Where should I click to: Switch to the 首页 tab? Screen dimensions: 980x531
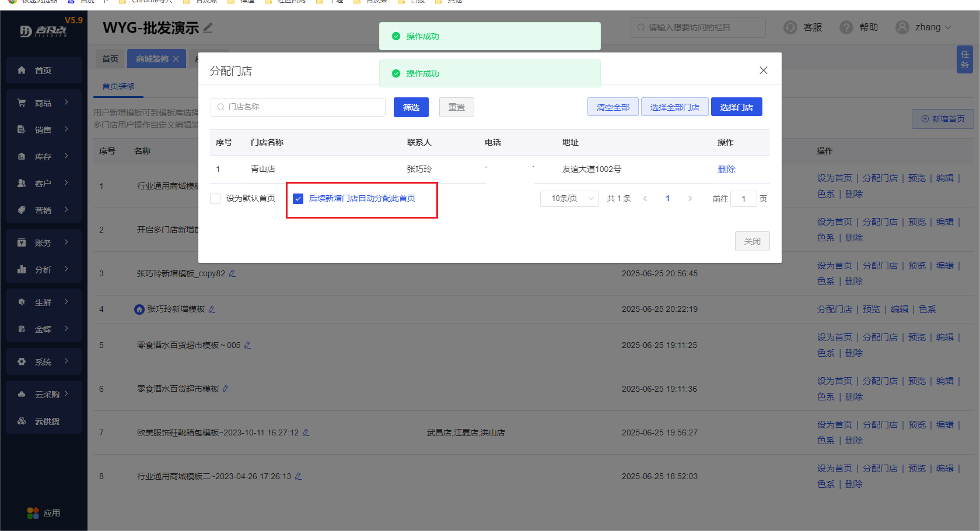point(110,59)
